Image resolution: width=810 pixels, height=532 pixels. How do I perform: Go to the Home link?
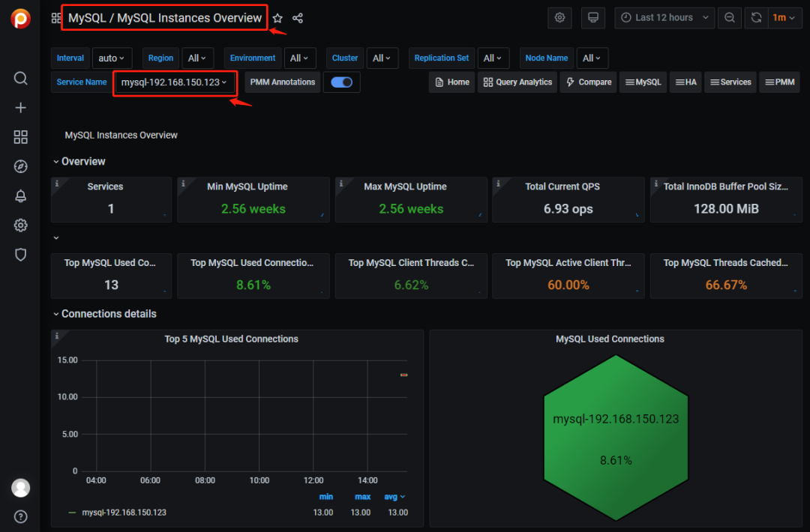coord(452,82)
